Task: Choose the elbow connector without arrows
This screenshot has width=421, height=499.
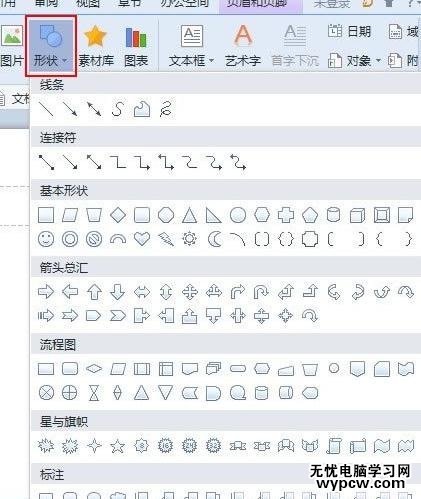Action: pyautogui.click(x=118, y=162)
